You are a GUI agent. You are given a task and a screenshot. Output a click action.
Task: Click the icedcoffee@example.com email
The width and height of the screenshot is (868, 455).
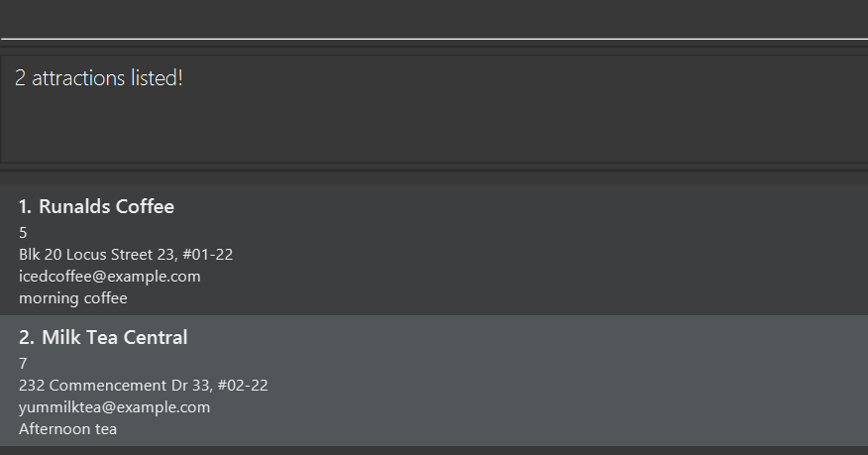(109, 277)
